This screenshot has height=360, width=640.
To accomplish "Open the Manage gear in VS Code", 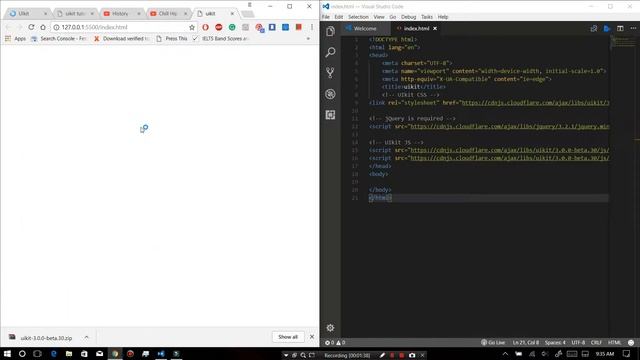I will (x=330, y=327).
